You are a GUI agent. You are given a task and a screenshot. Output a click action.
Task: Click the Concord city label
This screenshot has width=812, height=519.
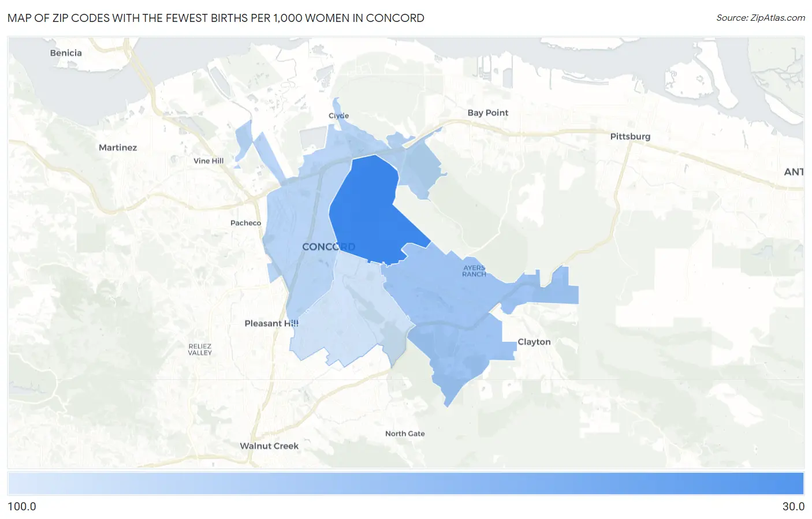[x=329, y=247]
